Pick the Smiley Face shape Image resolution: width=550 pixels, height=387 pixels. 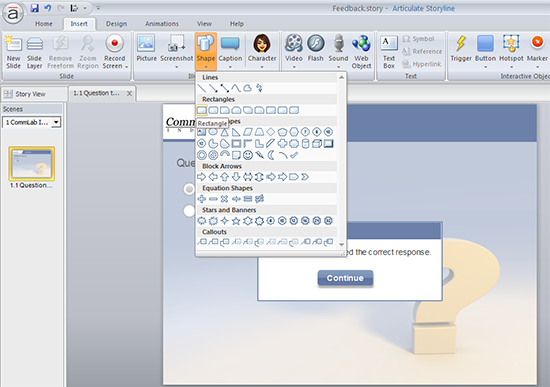(248, 155)
